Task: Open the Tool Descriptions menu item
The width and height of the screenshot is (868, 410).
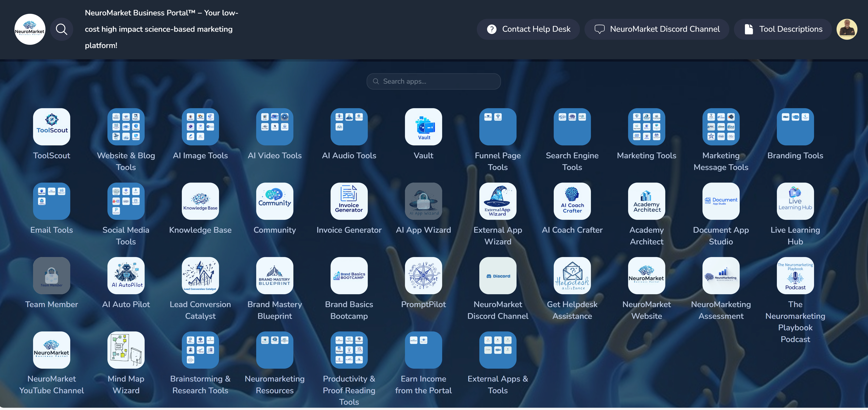Action: (x=783, y=29)
